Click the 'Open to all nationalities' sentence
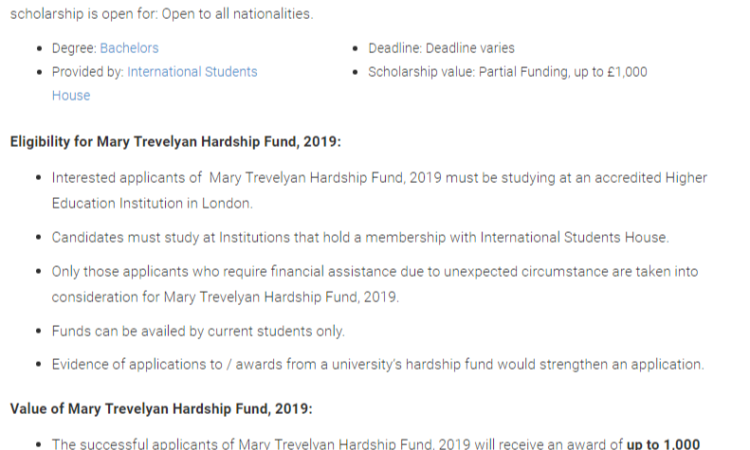The height and width of the screenshot is (450, 750). pos(237,14)
